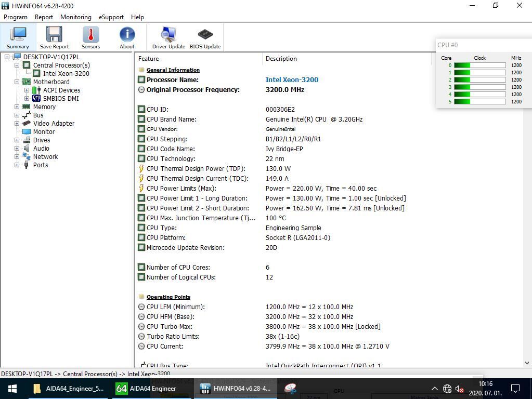The image size is (532, 399).
Task: Click the CPU Turbo Max clock icon
Action: 141,326
